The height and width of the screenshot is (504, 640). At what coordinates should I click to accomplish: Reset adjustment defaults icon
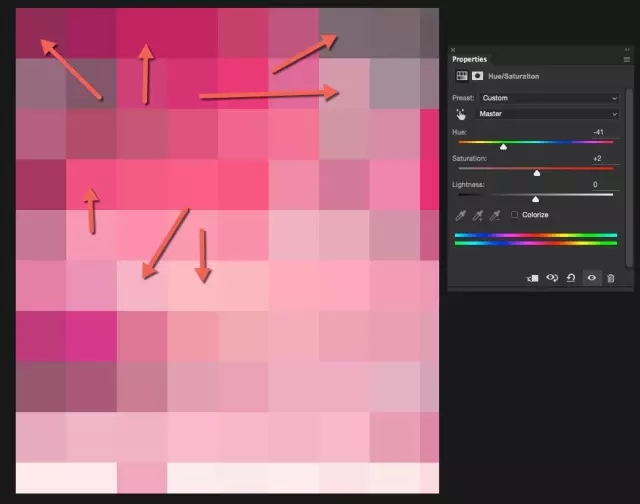(571, 278)
